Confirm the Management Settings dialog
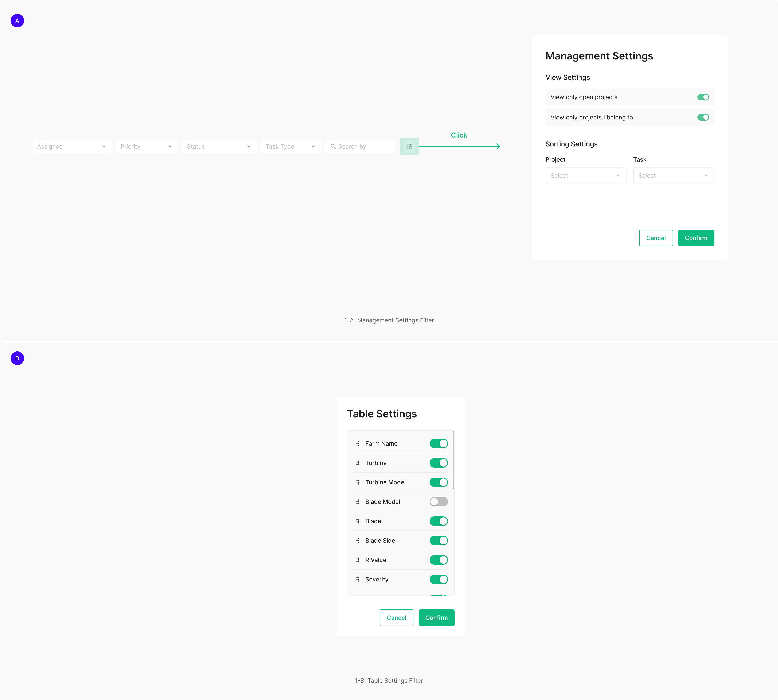Image resolution: width=778 pixels, height=700 pixels. pyautogui.click(x=695, y=238)
